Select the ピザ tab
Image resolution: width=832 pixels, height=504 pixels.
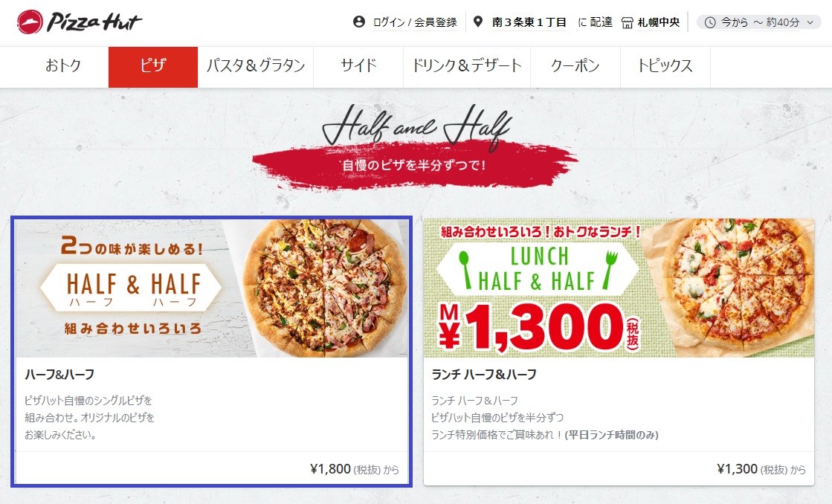coord(153,67)
